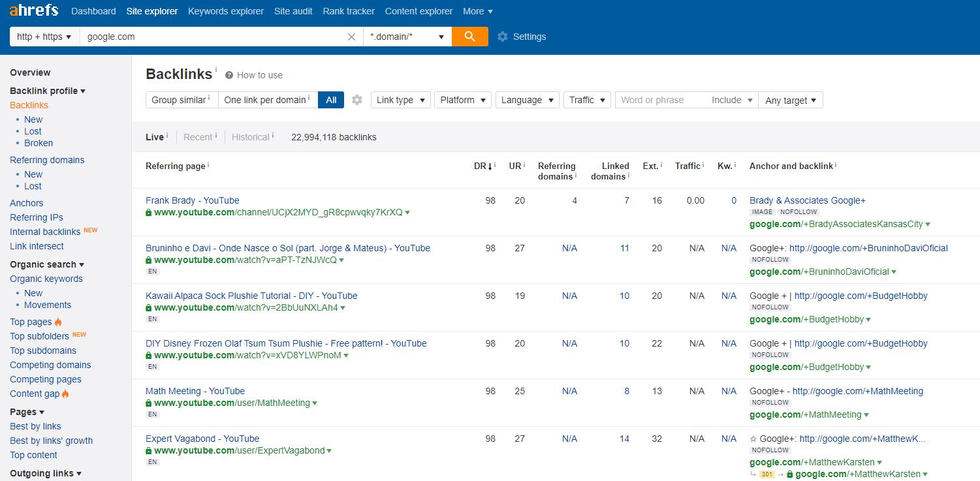Click Top subfolders in sidebar

click(39, 336)
